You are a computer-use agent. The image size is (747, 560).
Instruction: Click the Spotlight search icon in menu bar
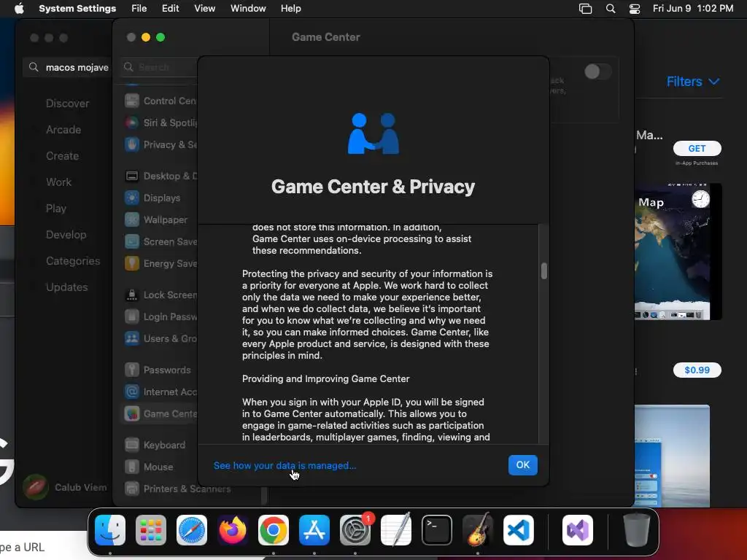611,9
